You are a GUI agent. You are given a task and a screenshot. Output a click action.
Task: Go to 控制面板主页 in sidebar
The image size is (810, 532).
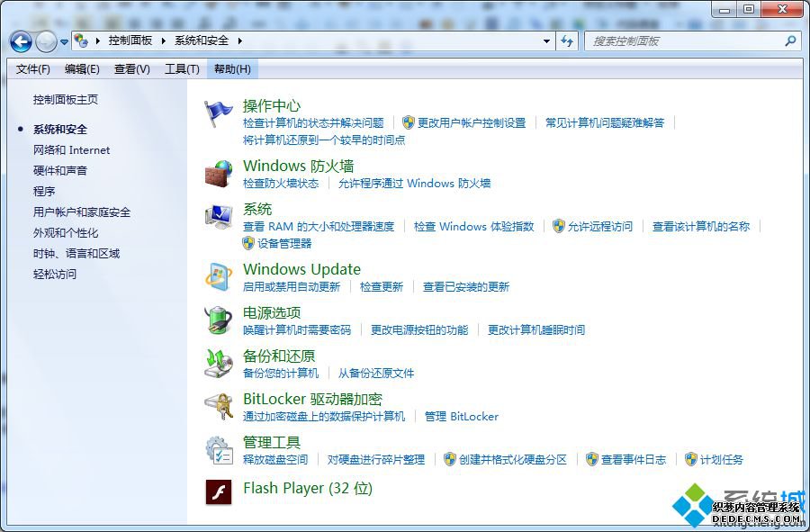66,100
